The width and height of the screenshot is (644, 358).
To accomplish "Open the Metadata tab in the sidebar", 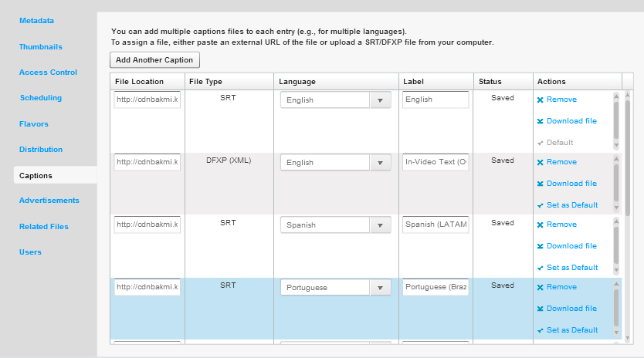I will pos(36,21).
